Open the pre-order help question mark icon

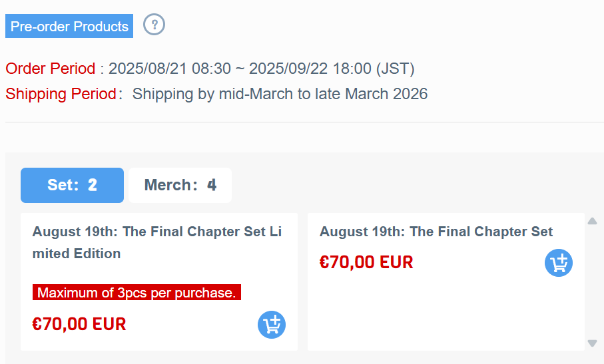tap(154, 25)
